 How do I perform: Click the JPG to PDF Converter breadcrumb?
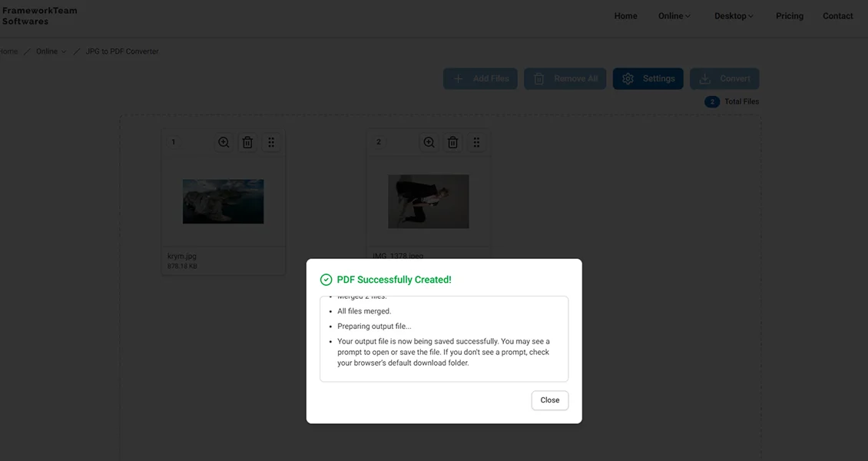pos(122,51)
